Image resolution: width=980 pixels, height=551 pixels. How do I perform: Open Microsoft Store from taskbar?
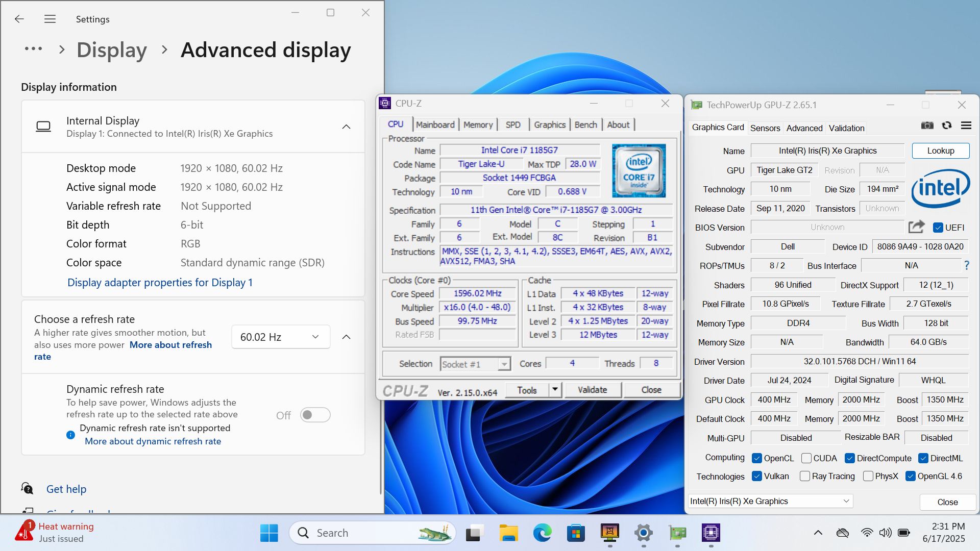[x=576, y=533]
